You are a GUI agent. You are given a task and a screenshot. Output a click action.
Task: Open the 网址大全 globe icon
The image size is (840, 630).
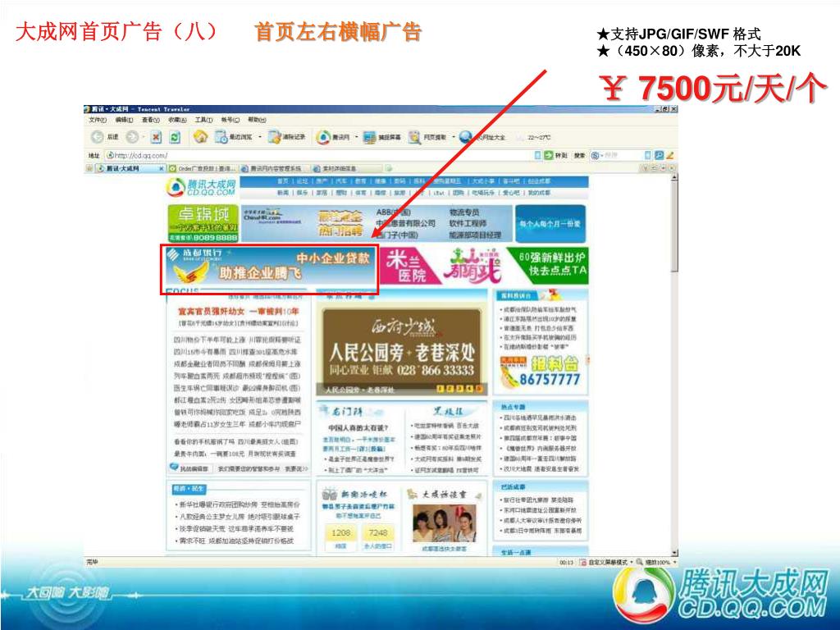[x=466, y=137]
